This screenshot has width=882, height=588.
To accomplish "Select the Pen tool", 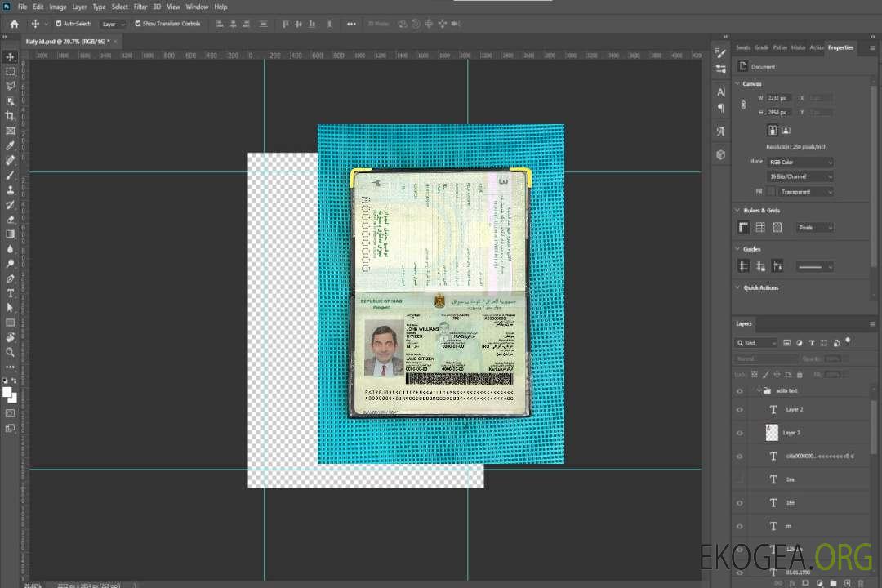I will [10, 278].
